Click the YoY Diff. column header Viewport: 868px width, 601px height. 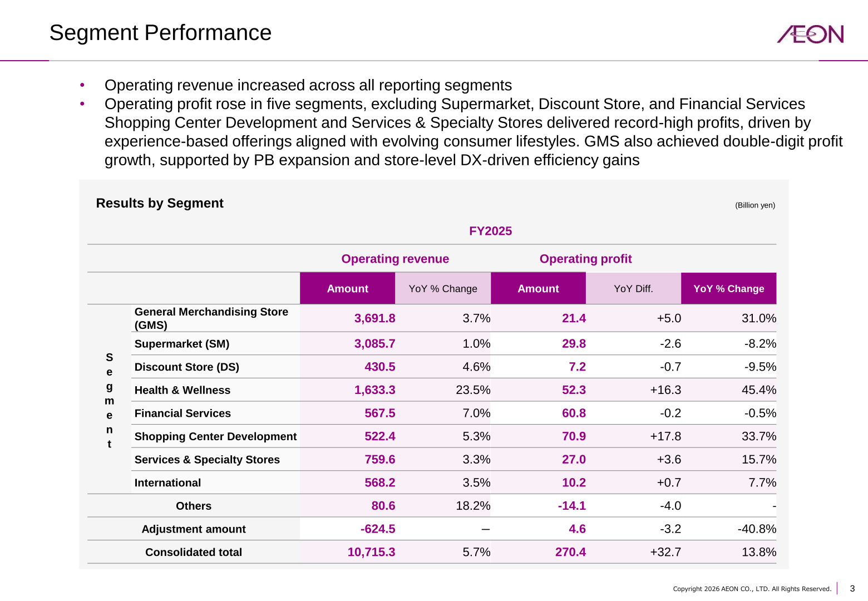click(x=633, y=288)
